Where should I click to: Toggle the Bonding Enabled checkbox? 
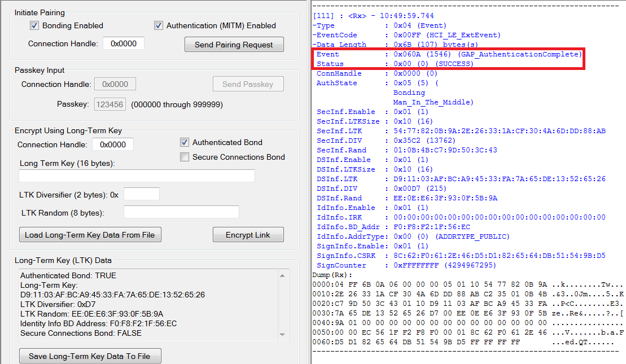tap(34, 25)
